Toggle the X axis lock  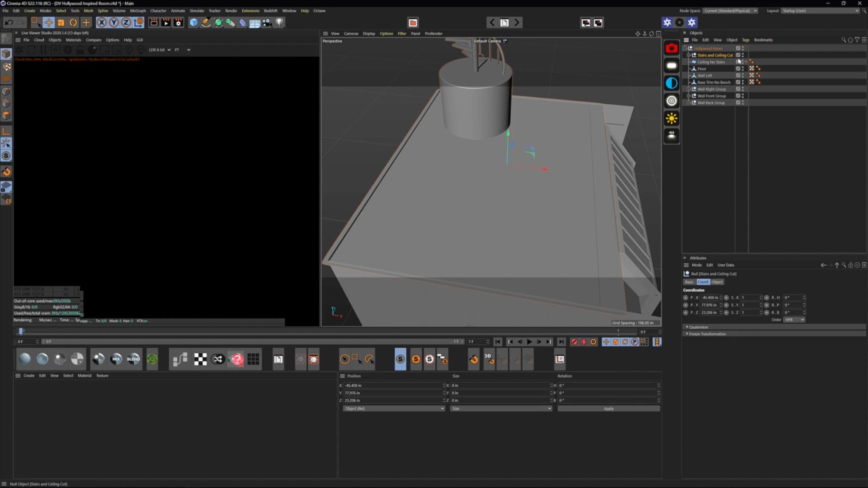[x=102, y=22]
